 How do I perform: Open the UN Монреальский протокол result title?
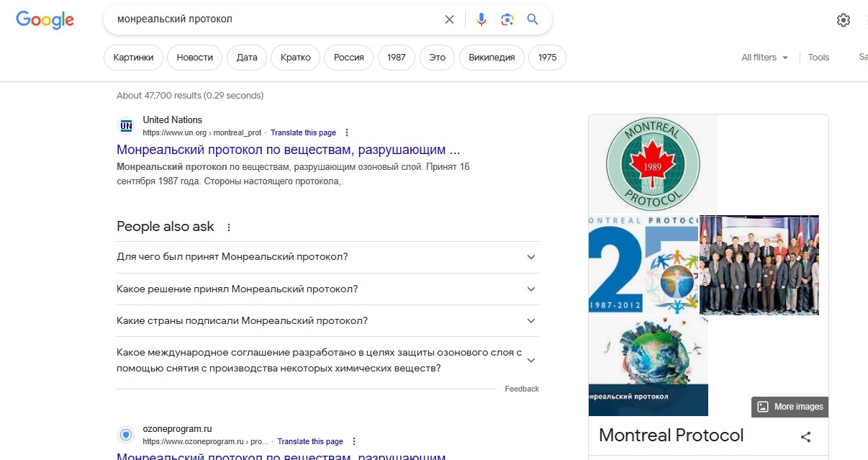click(x=288, y=150)
